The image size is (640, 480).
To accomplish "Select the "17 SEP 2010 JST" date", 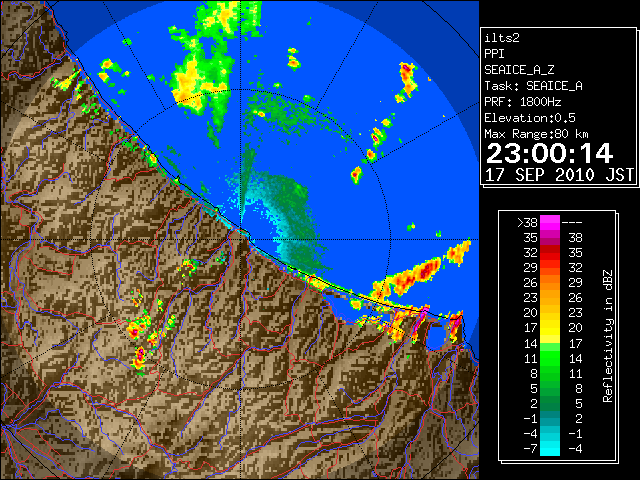I will [559, 175].
